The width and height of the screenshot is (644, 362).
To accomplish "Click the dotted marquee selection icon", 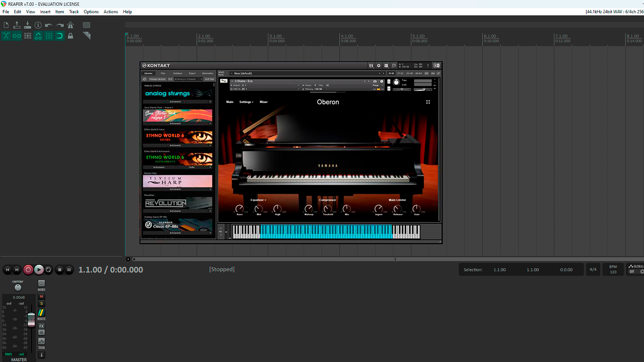I will tap(87, 25).
